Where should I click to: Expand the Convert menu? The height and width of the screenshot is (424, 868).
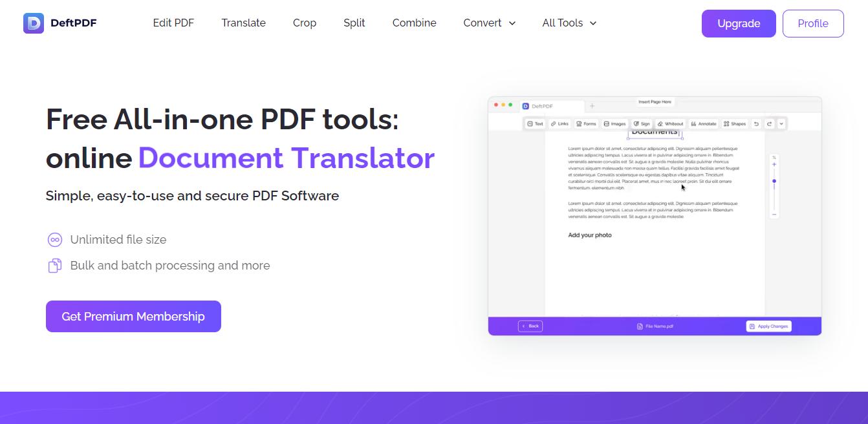click(x=489, y=23)
